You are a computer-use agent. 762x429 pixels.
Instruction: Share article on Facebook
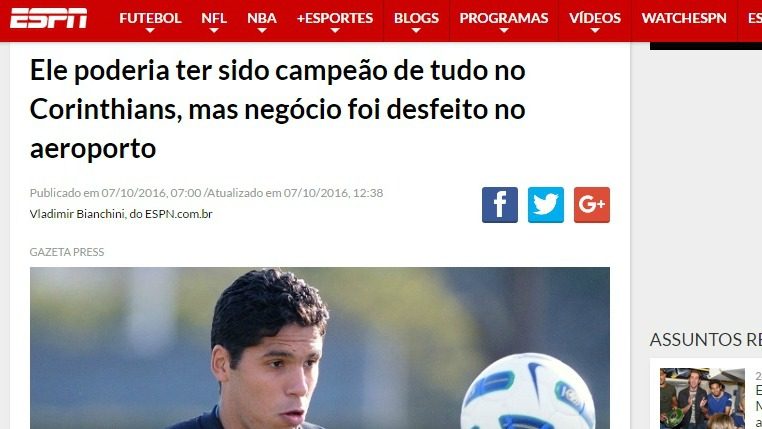tap(500, 205)
